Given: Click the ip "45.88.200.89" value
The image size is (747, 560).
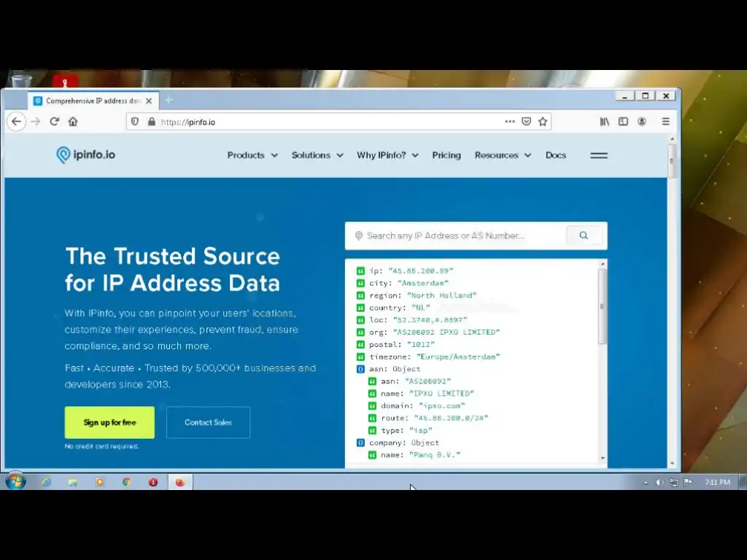Looking at the screenshot, I should coord(421,271).
